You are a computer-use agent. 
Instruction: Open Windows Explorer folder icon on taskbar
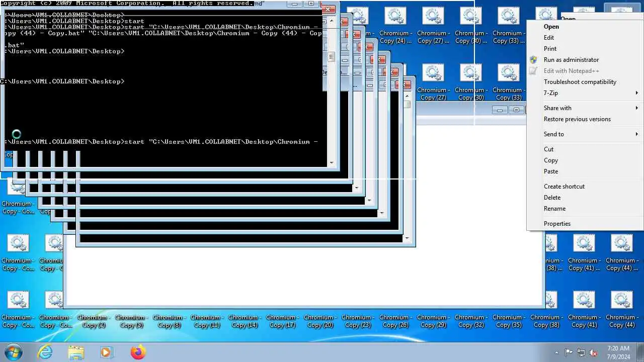(76, 352)
